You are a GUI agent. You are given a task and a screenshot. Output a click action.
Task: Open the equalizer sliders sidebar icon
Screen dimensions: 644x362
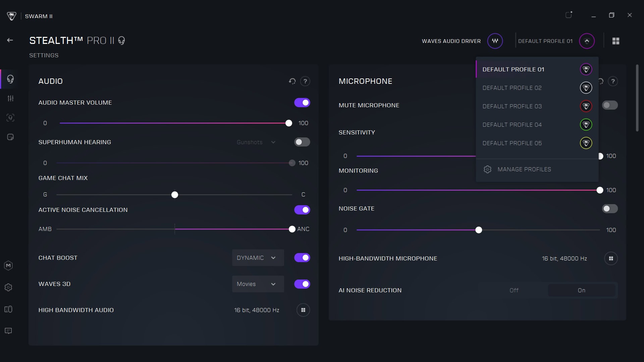11,98
